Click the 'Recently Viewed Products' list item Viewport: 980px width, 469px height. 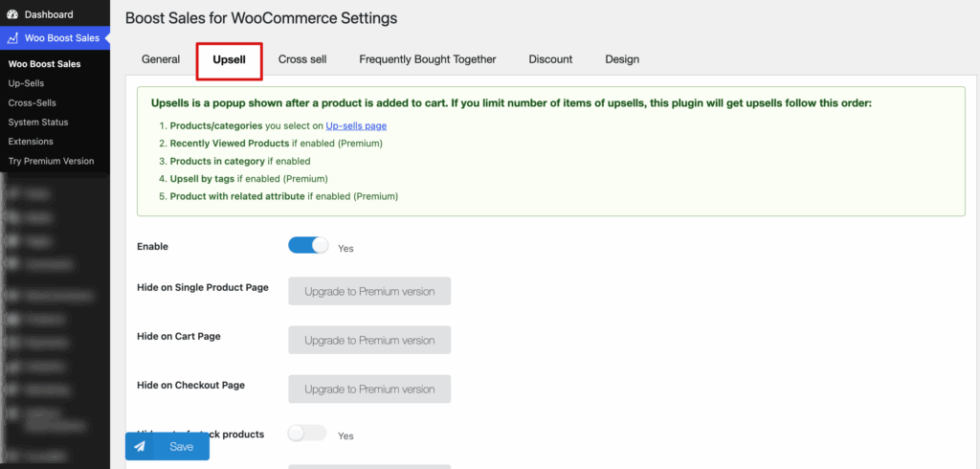(277, 144)
